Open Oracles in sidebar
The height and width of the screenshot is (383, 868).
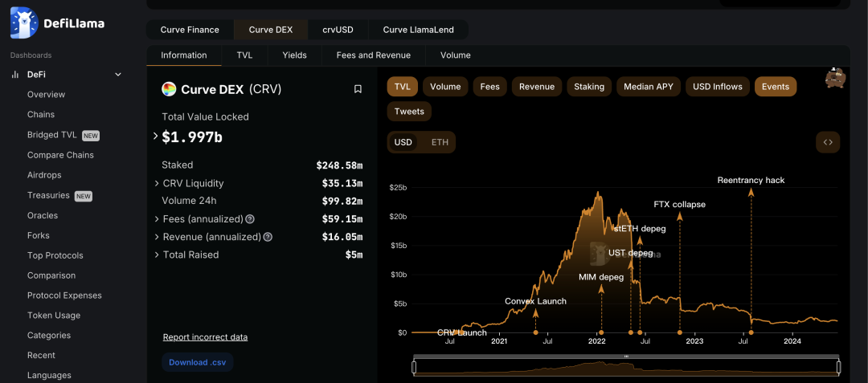coord(43,215)
